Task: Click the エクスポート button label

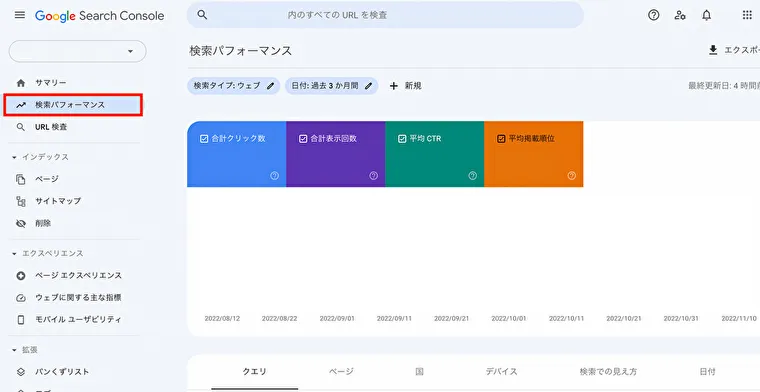Action: [x=742, y=50]
